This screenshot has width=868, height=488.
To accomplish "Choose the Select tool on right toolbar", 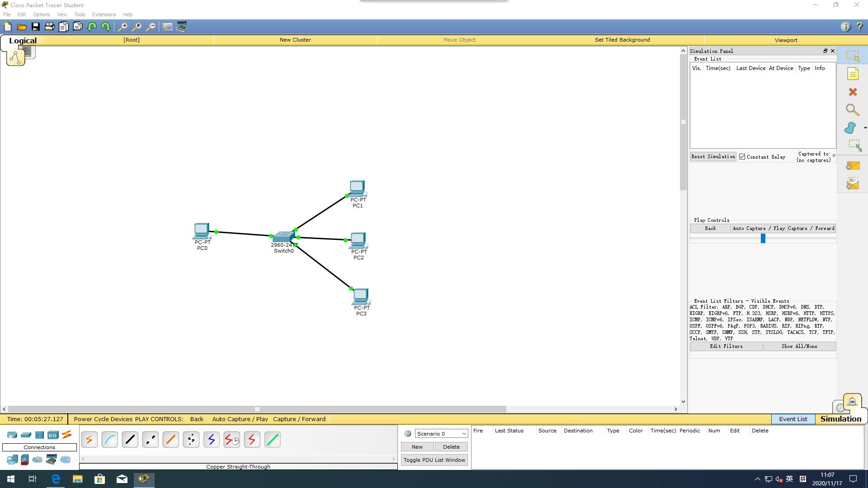I will pyautogui.click(x=853, y=56).
